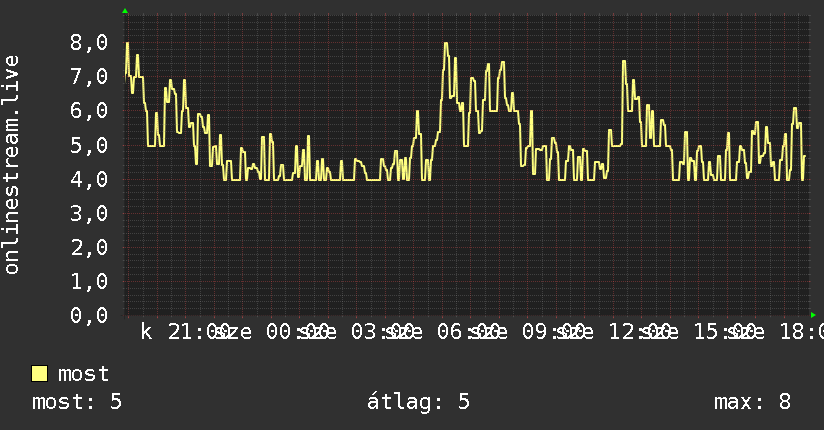Click the 'most: 5' current value text
Image resolution: width=824 pixels, height=430 pixels.
point(77,402)
